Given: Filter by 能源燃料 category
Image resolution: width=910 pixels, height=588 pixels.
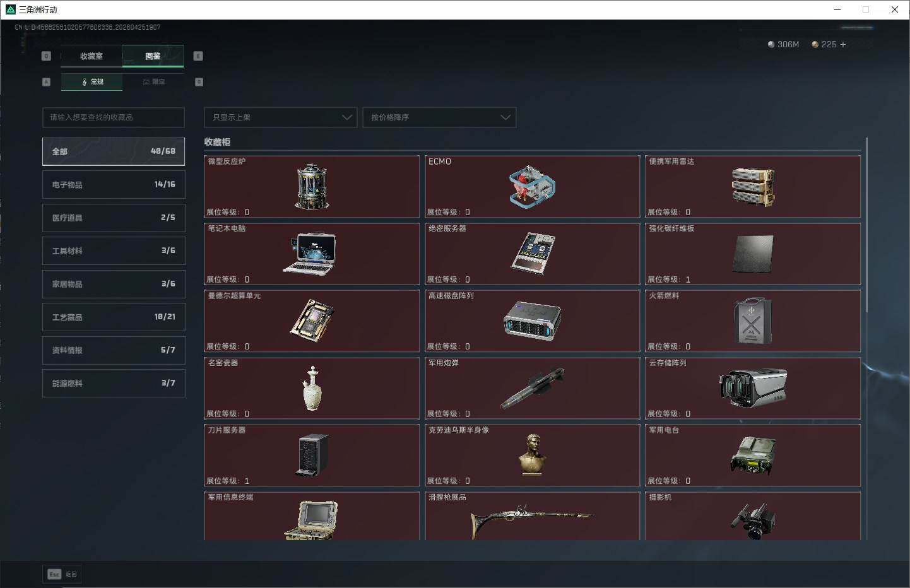Looking at the screenshot, I should click(114, 383).
